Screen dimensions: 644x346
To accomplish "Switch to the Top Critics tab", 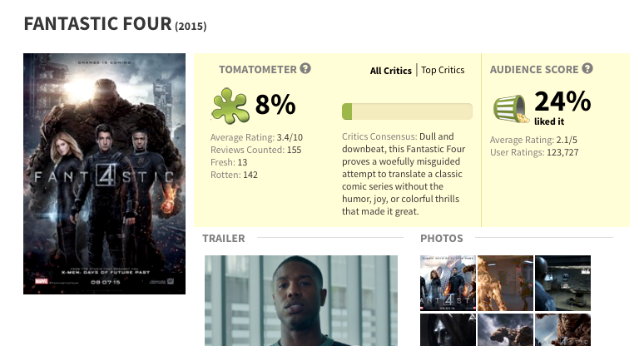I will pyautogui.click(x=443, y=70).
